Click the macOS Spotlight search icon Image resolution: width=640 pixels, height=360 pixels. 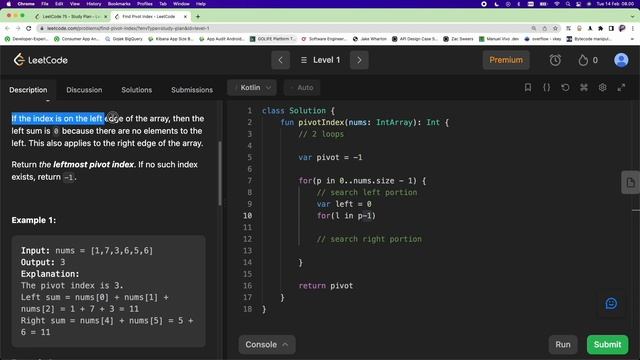pos(568,4)
